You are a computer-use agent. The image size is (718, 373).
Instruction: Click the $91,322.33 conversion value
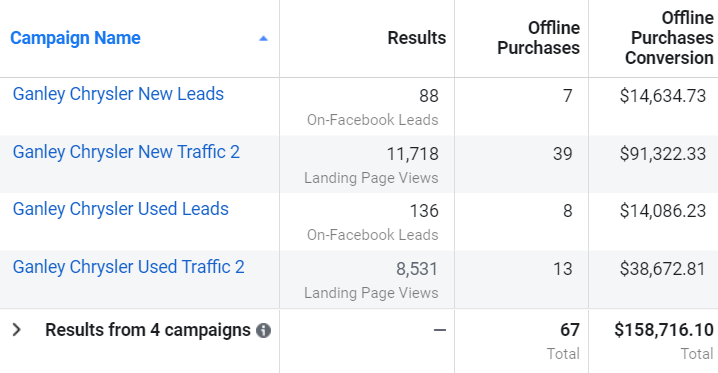(663, 154)
